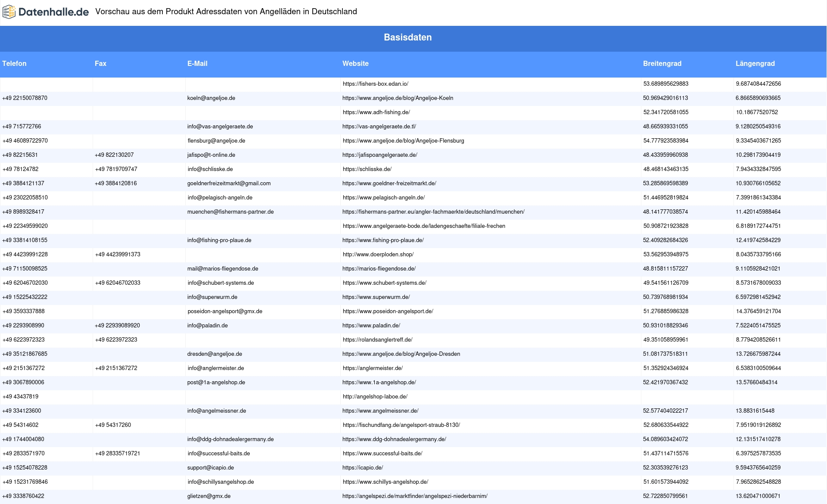
Task: Open the adh-fishing.de website URL
Action: point(376,112)
